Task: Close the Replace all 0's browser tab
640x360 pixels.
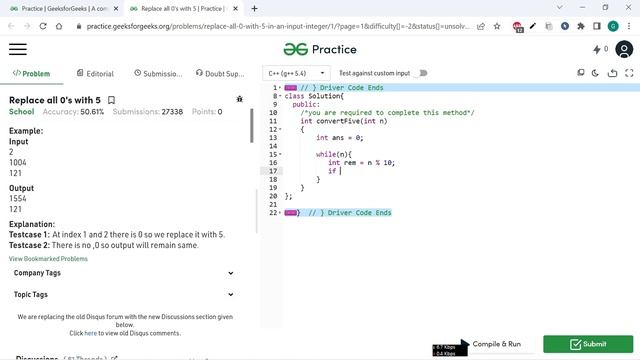Action: pyautogui.click(x=236, y=9)
